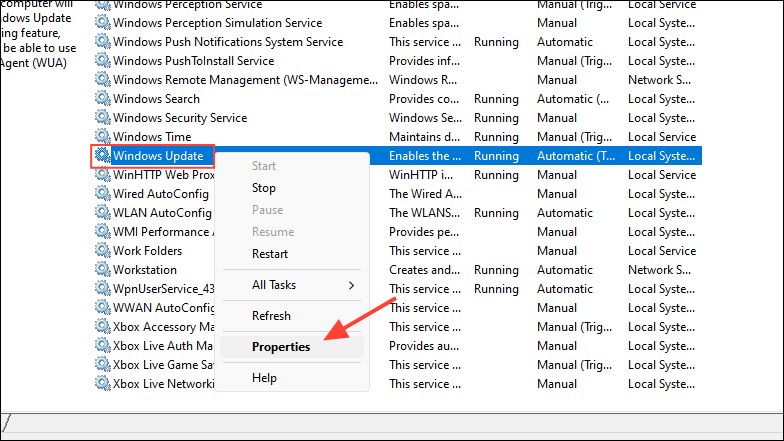Select Windows Push Notifications System Service

(x=228, y=42)
